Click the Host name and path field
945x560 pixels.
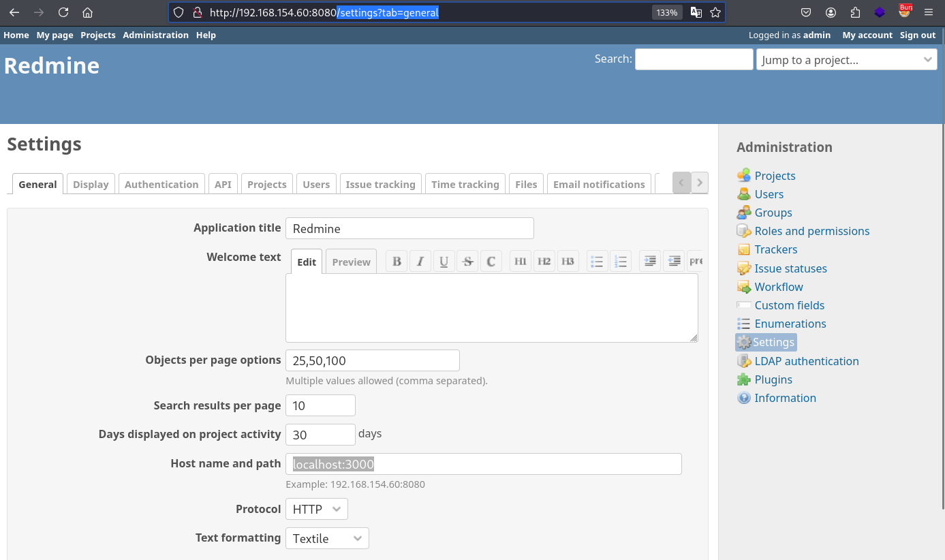tap(484, 464)
